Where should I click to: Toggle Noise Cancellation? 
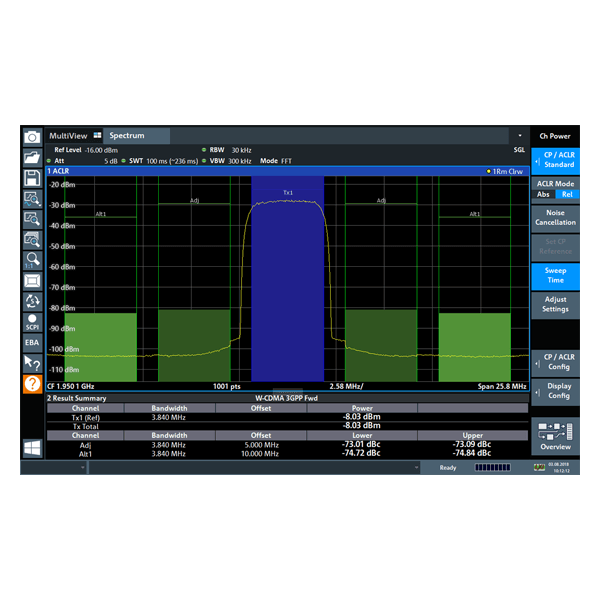point(555,218)
